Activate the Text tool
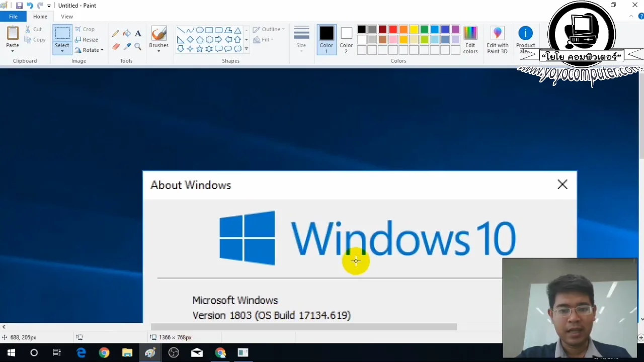 138,34
